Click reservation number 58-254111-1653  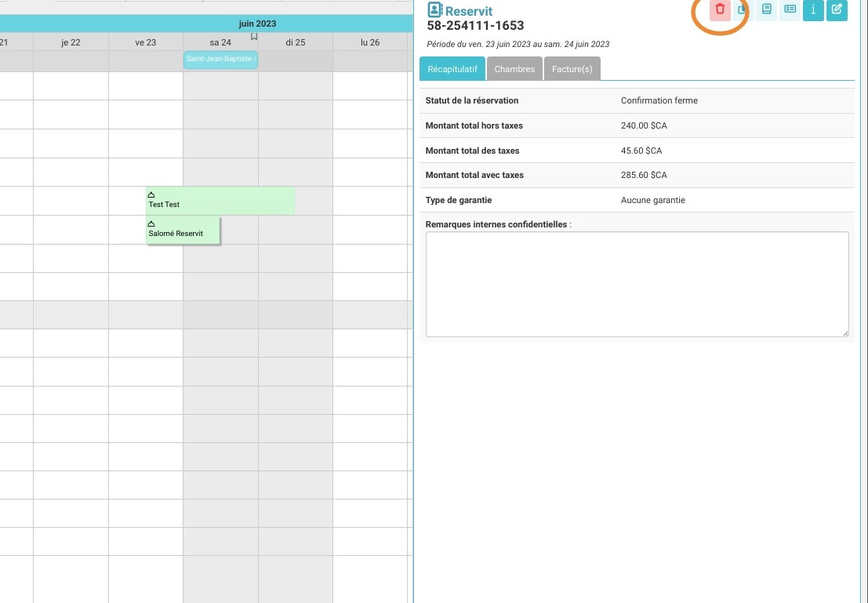point(475,25)
